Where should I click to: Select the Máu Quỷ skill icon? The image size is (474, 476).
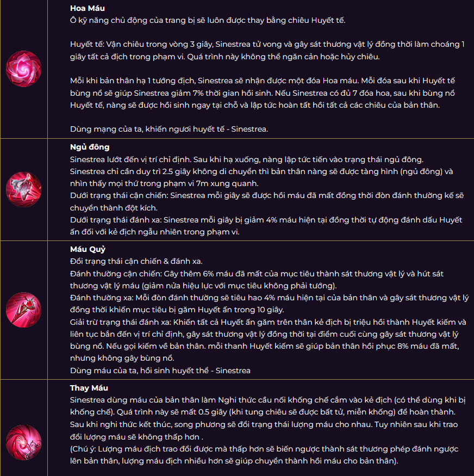tap(23, 310)
